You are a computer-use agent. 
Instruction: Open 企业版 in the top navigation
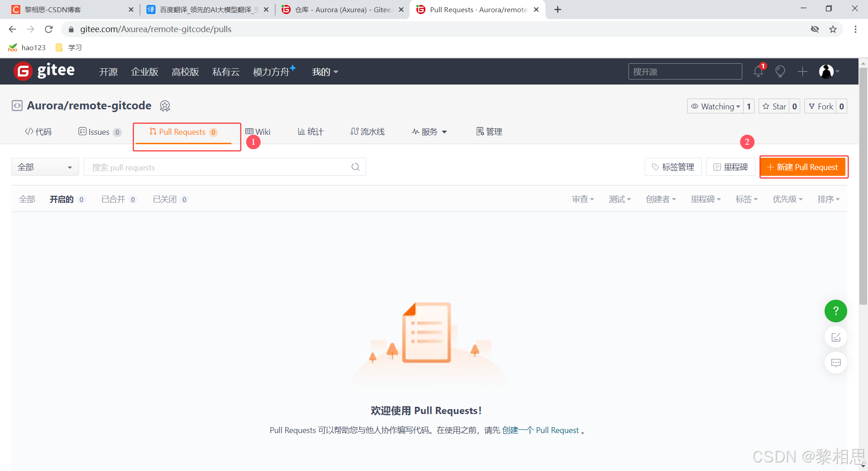pos(145,72)
